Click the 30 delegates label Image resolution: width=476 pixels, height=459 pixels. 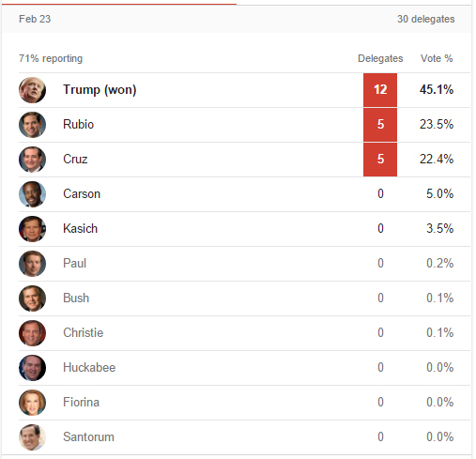425,19
